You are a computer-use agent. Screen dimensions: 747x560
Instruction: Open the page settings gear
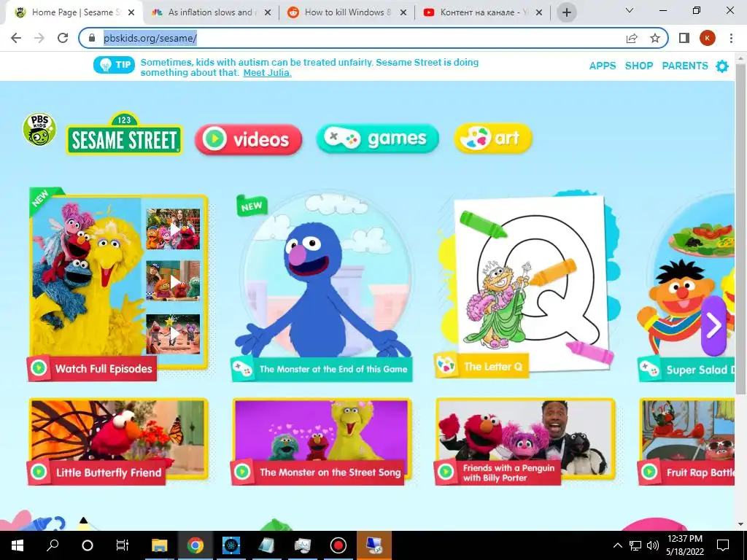coord(722,66)
